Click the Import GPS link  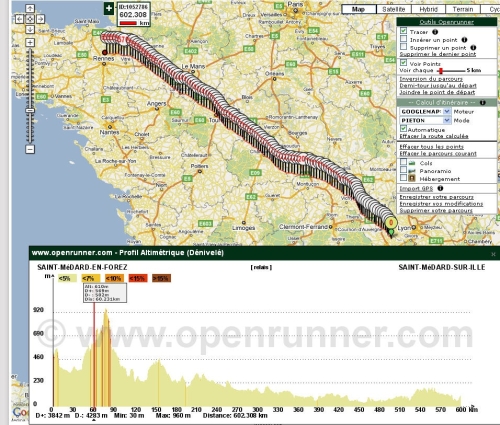pyautogui.click(x=416, y=188)
